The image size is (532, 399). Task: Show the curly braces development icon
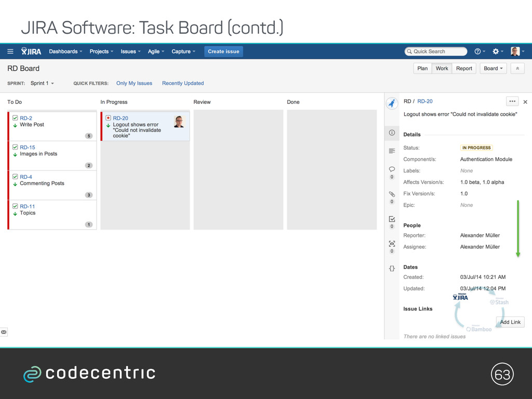(x=392, y=269)
